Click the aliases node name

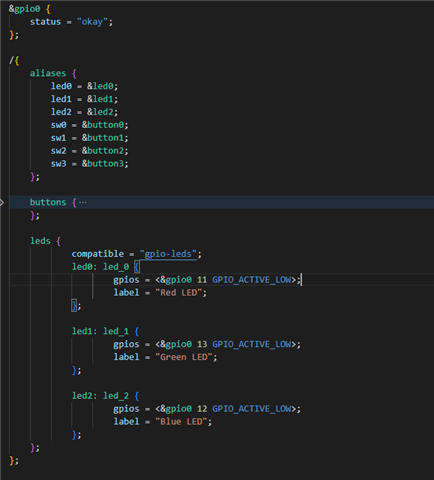(48, 73)
